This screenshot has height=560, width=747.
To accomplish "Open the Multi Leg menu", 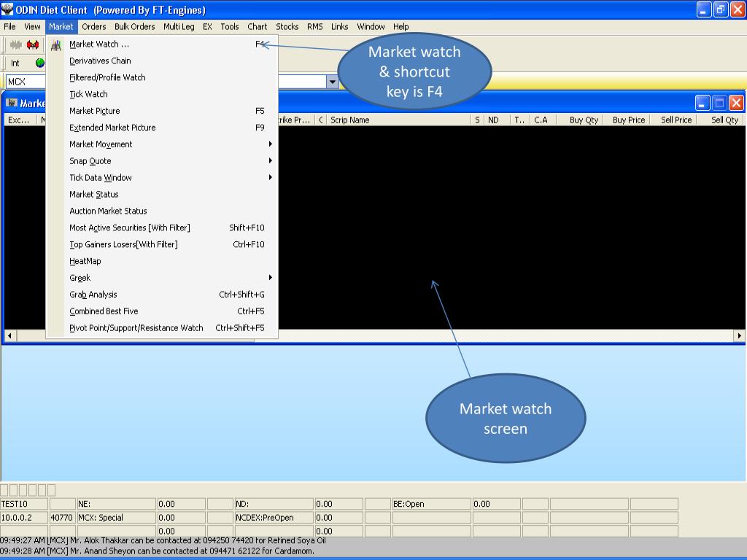I will pos(179,27).
